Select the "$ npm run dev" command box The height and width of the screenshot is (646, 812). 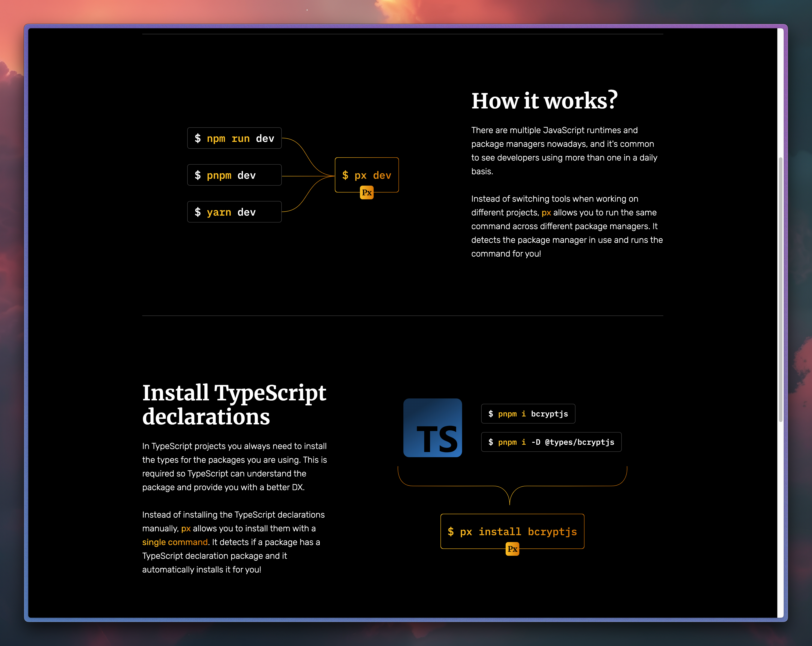[234, 138]
